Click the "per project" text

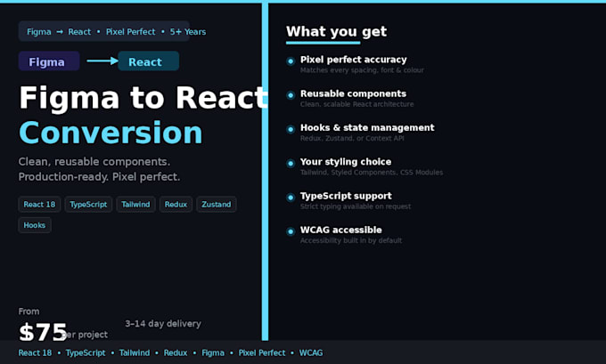pos(85,335)
